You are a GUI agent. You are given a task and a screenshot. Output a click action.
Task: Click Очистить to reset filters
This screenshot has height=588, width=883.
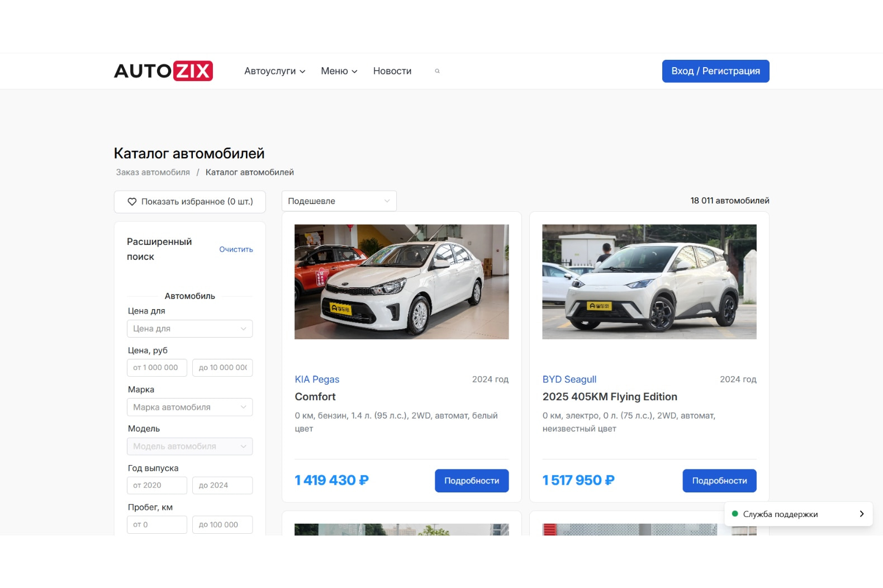tap(236, 249)
